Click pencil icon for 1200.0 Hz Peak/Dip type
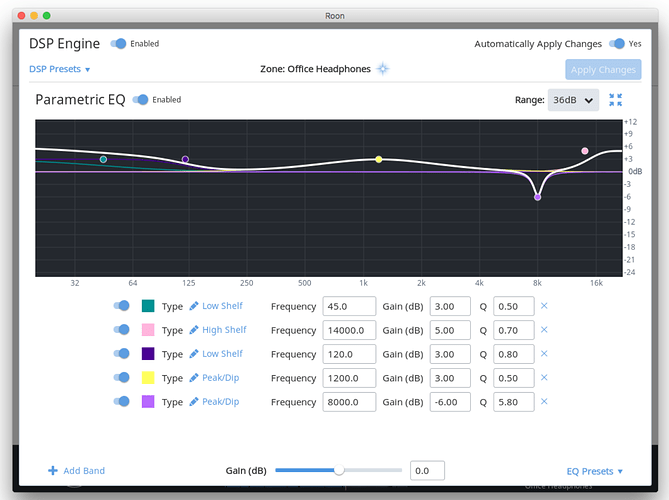The height and width of the screenshot is (500, 669). click(x=194, y=378)
